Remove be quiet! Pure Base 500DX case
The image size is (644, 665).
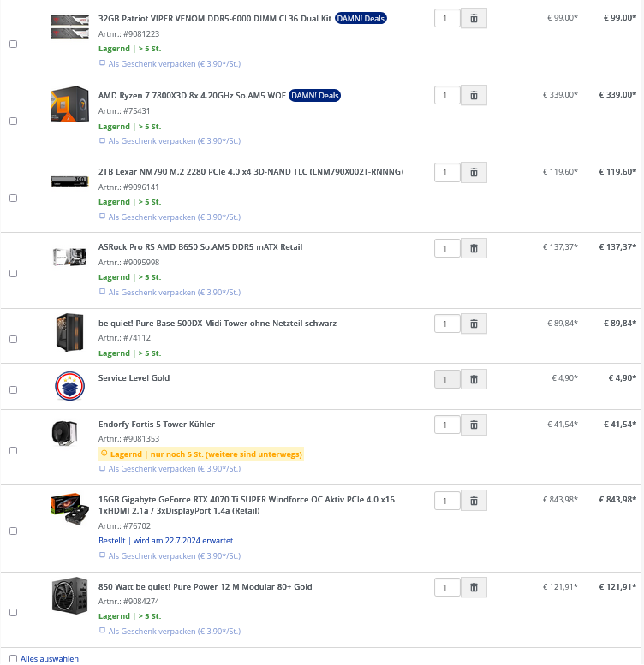tap(474, 324)
